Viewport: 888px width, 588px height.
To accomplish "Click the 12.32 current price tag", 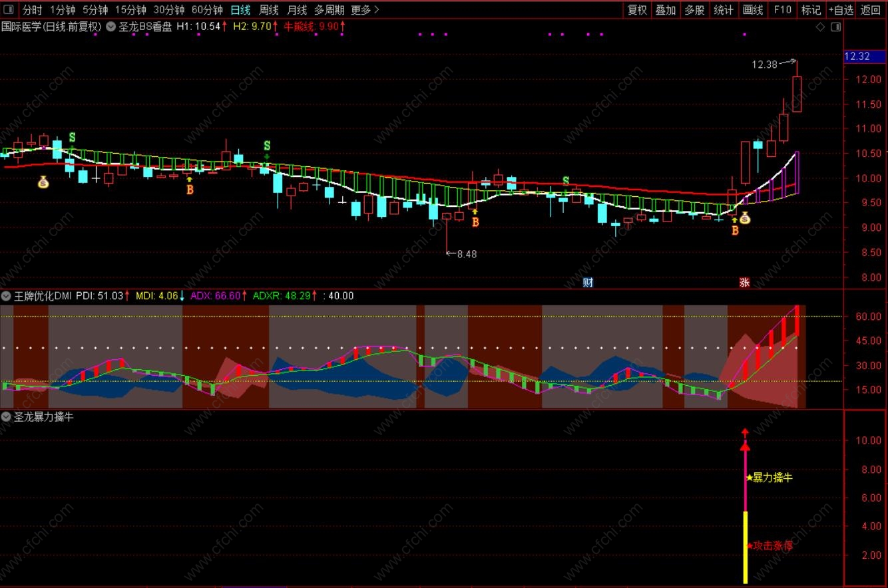I will (865, 57).
